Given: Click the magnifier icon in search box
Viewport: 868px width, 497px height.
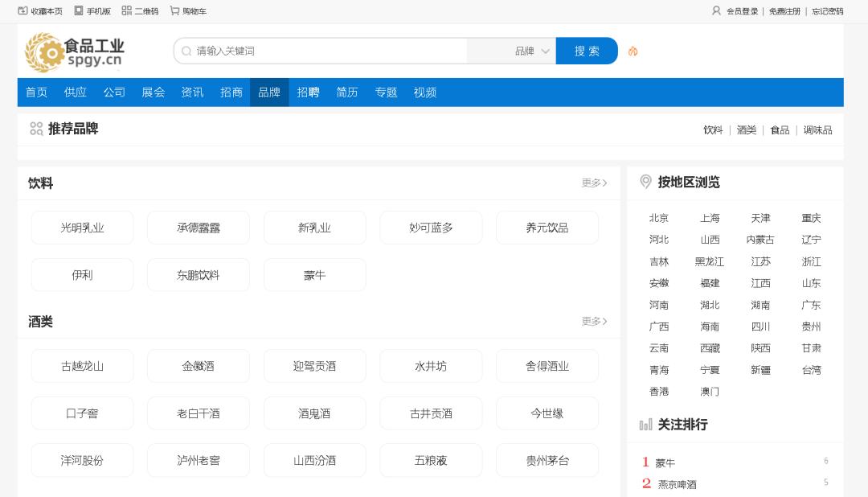Looking at the screenshot, I should (186, 51).
